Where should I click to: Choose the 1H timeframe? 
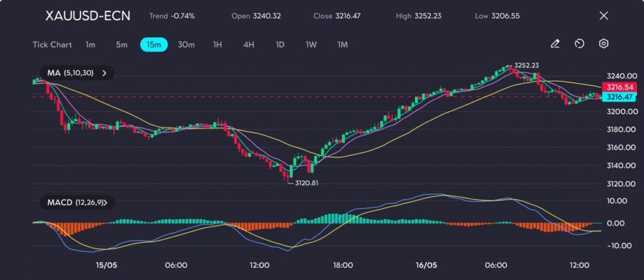click(218, 45)
